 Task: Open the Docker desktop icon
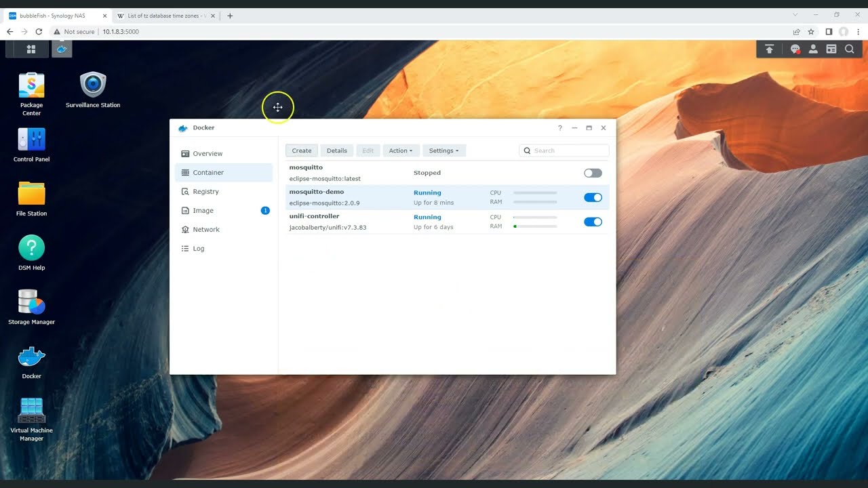[x=31, y=361]
